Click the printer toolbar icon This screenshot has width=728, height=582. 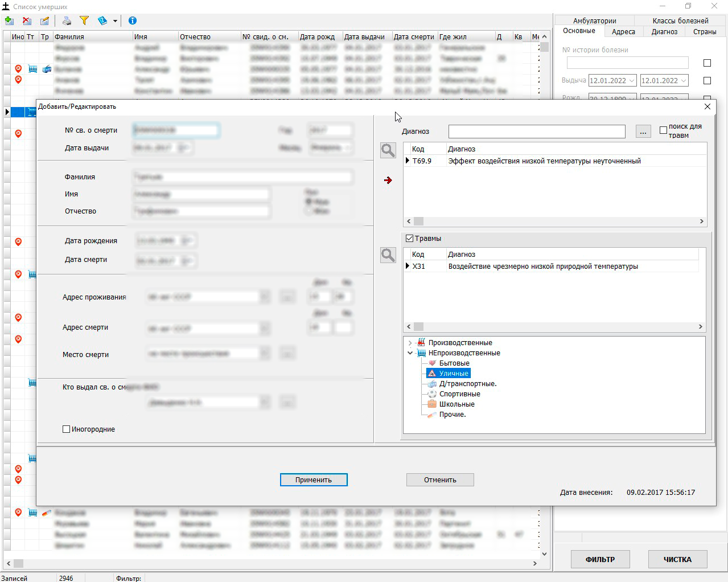[x=67, y=21]
